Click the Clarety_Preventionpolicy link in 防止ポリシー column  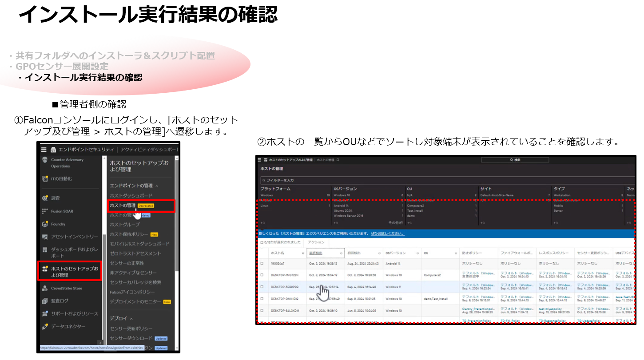(x=478, y=309)
